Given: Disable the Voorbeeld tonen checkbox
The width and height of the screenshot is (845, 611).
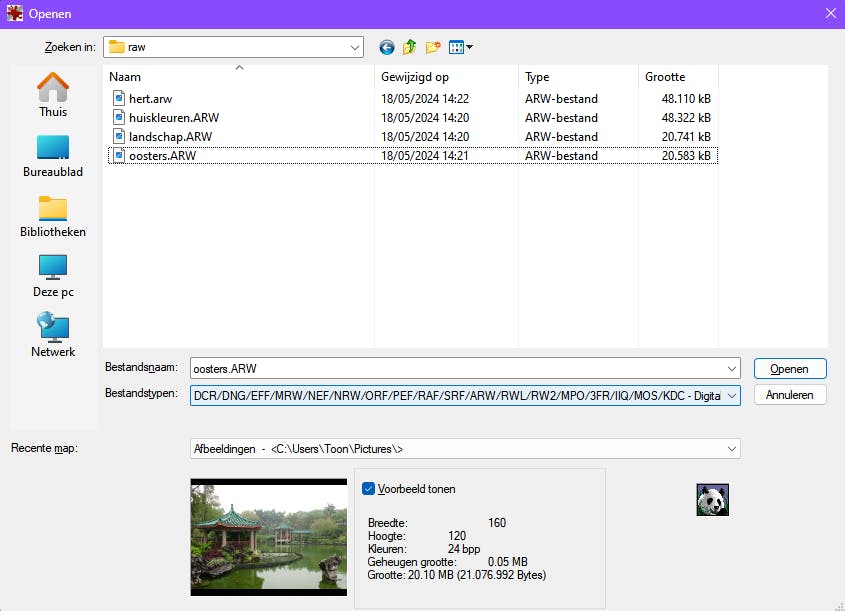Looking at the screenshot, I should click(369, 489).
